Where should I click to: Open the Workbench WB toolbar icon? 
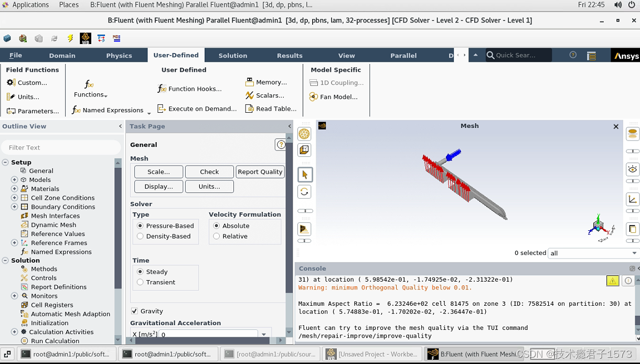click(x=85, y=38)
